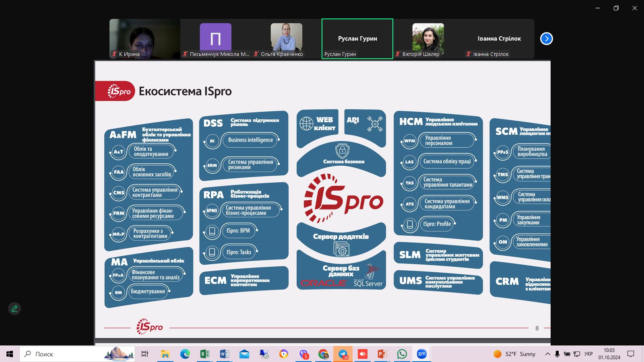Open Telegram from the taskbar

(x=343, y=354)
